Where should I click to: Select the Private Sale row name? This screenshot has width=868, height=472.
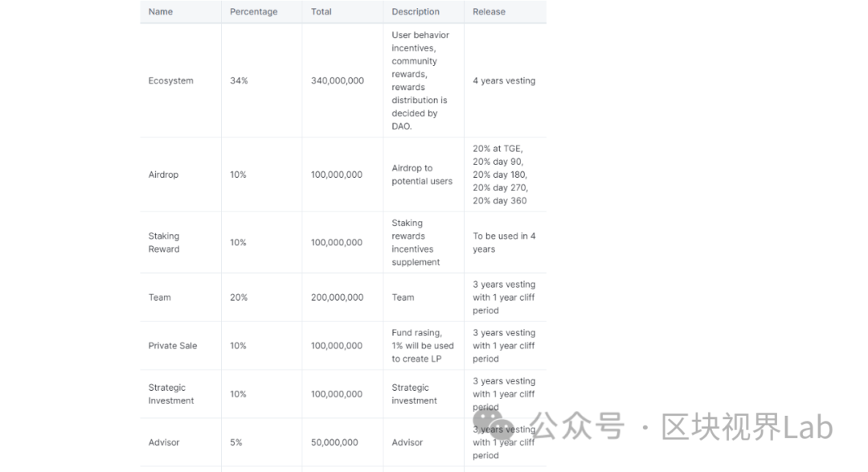tap(172, 346)
